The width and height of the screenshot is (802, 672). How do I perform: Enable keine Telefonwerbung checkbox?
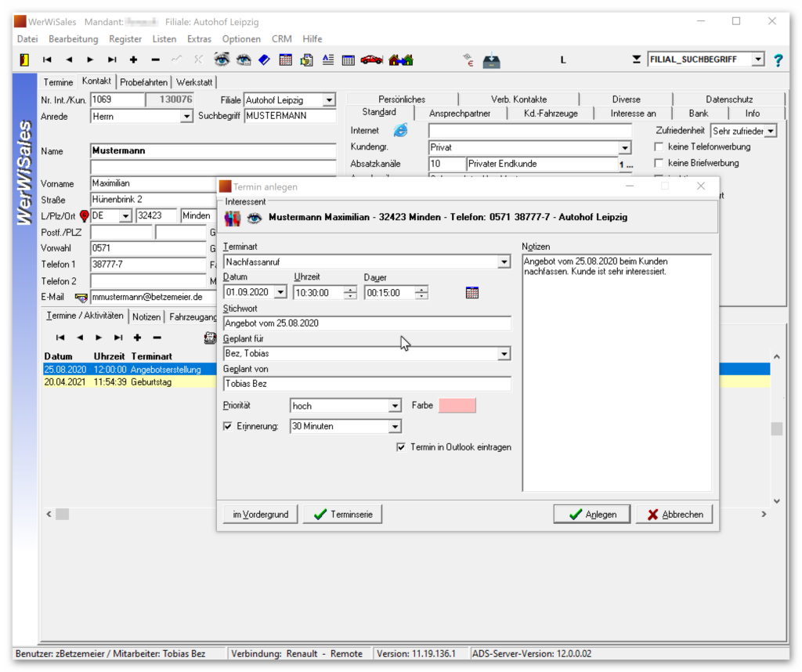point(659,146)
